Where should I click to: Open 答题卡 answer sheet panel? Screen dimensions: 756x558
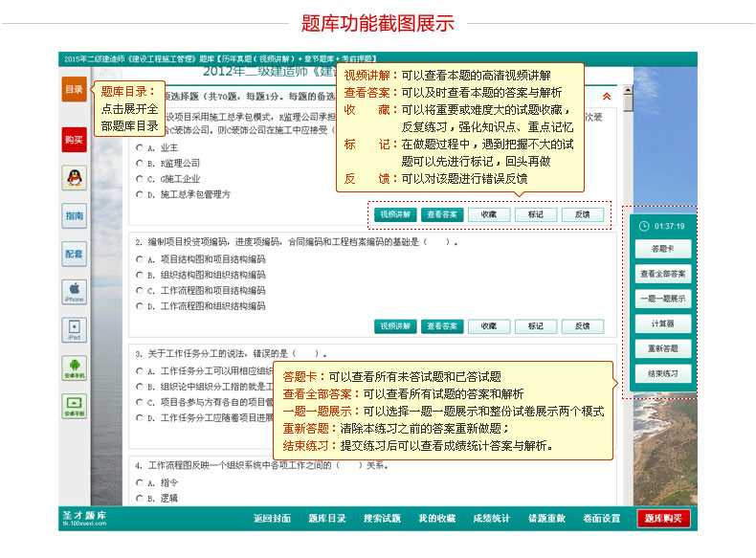pos(662,249)
